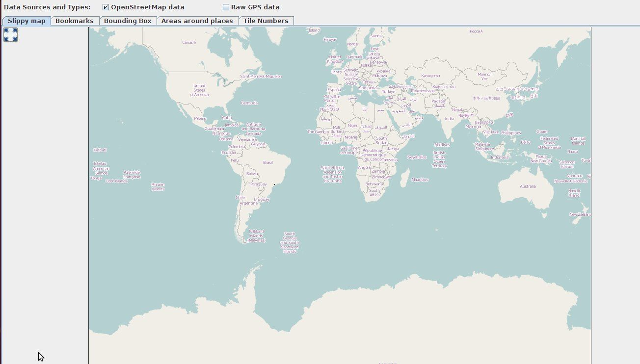Click the Saint-Pierre-et-Miquelon label
Image resolution: width=640 pixels, height=364 pixels.
pyautogui.click(x=261, y=77)
